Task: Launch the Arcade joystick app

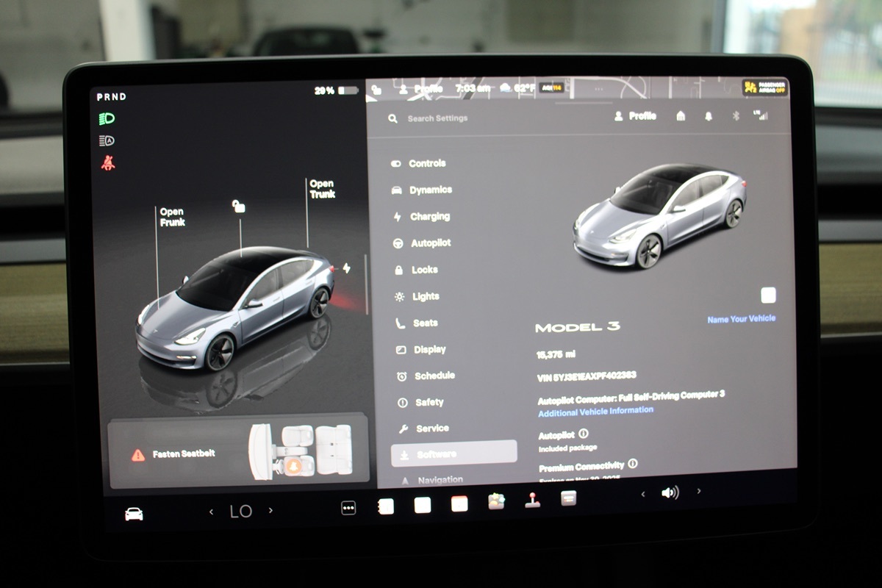Action: [532, 500]
